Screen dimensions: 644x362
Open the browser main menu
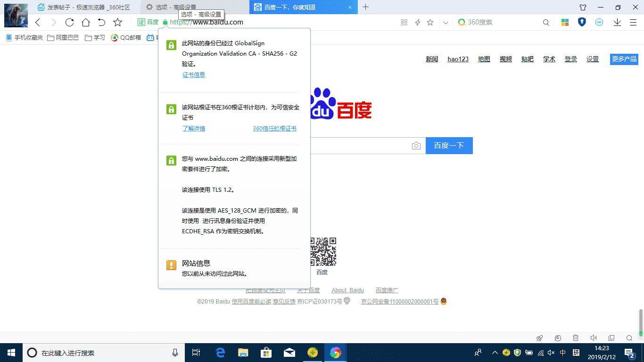pos(633,22)
